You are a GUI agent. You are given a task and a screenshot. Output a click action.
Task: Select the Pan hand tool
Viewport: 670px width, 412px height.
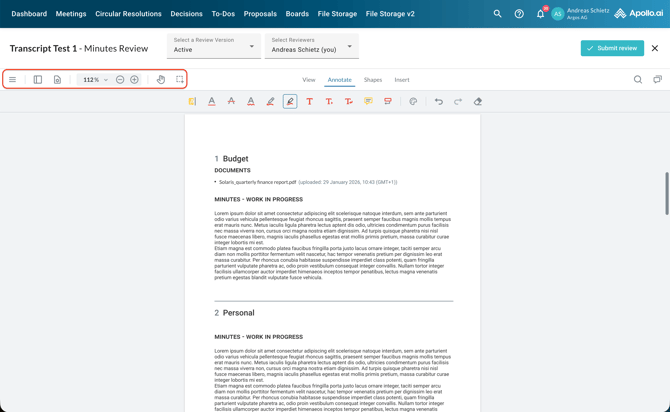(161, 80)
